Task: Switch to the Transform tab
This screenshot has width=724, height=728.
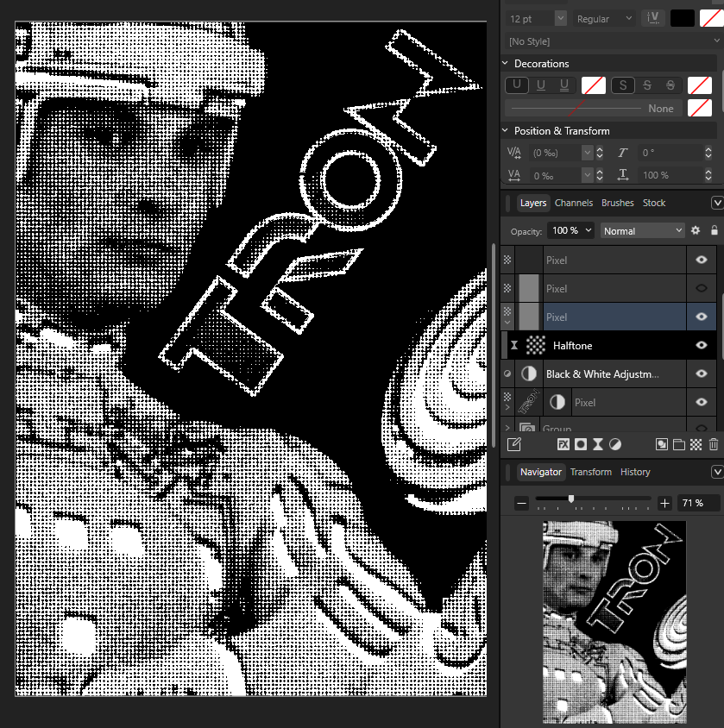Action: click(591, 472)
